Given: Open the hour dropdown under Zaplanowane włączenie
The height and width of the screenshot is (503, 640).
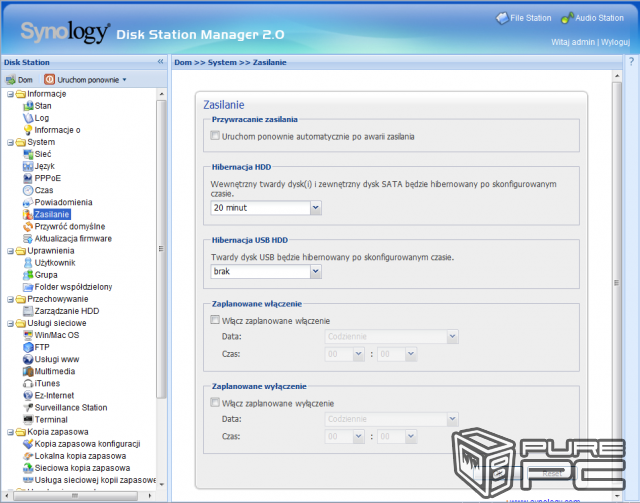Looking at the screenshot, I should coord(358,354).
